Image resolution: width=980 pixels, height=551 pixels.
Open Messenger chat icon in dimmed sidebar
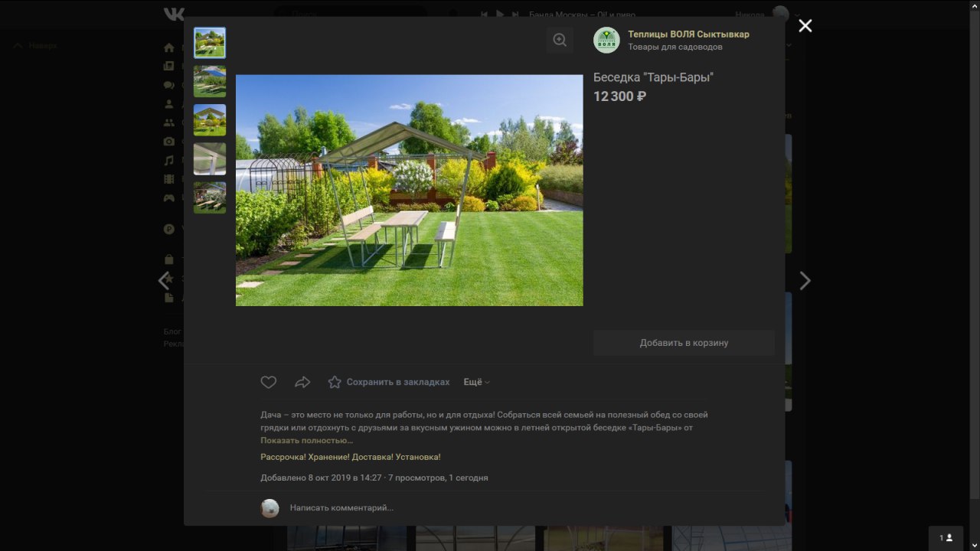pyautogui.click(x=169, y=85)
